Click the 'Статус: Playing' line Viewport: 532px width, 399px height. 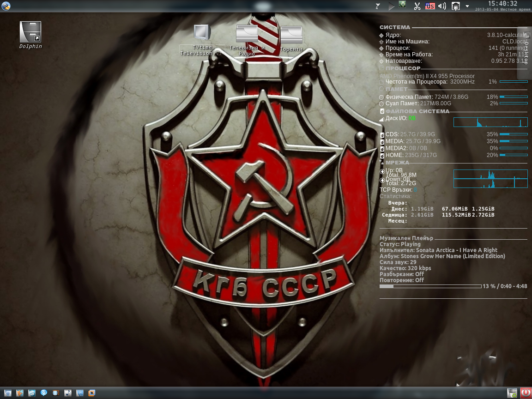point(400,244)
